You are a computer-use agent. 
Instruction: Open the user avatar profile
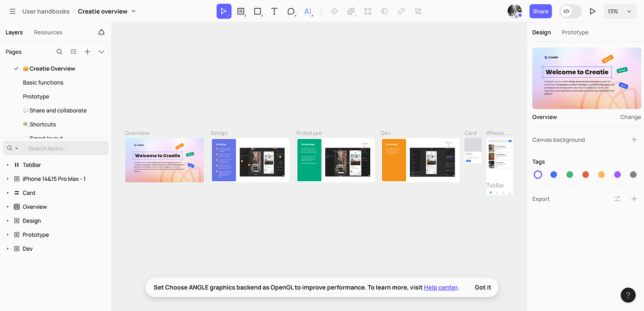coord(515,11)
